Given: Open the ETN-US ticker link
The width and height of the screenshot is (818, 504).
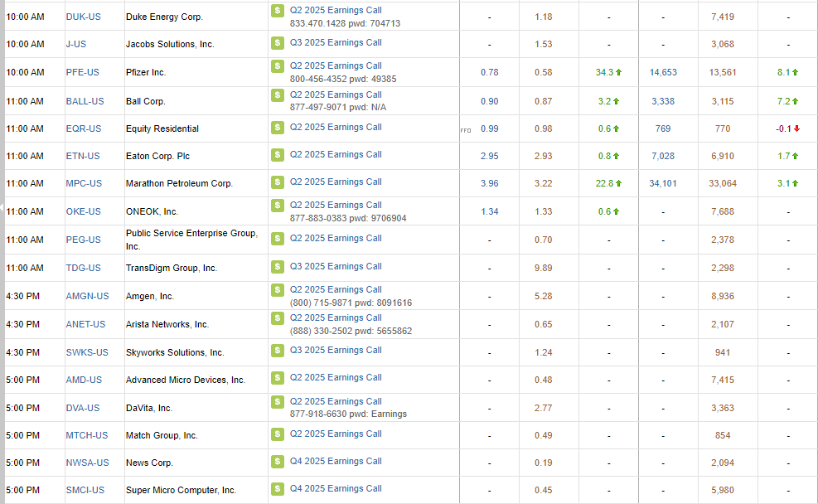Looking at the screenshot, I should pos(83,156).
